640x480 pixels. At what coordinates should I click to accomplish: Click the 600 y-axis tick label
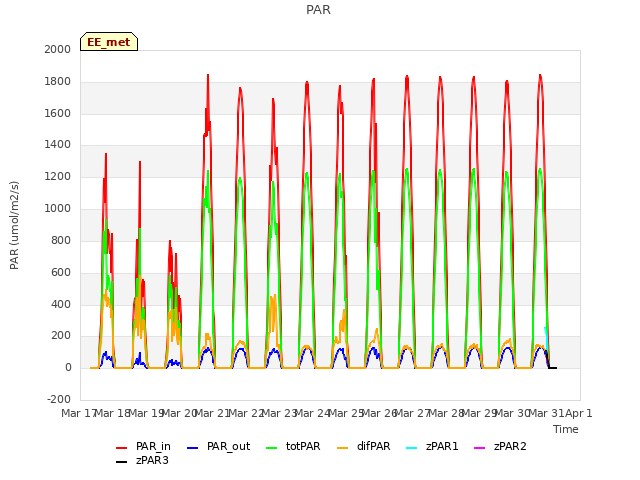click(x=61, y=272)
